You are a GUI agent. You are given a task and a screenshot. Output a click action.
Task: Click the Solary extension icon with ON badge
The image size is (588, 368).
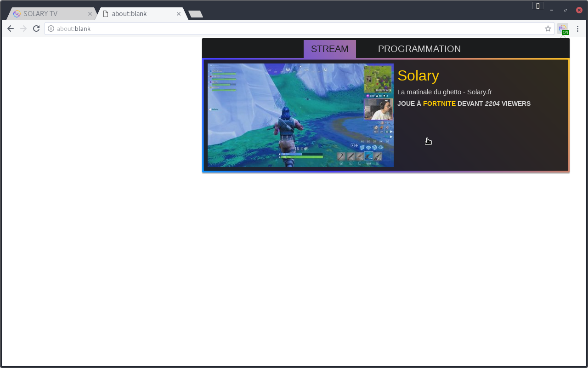[x=563, y=29]
